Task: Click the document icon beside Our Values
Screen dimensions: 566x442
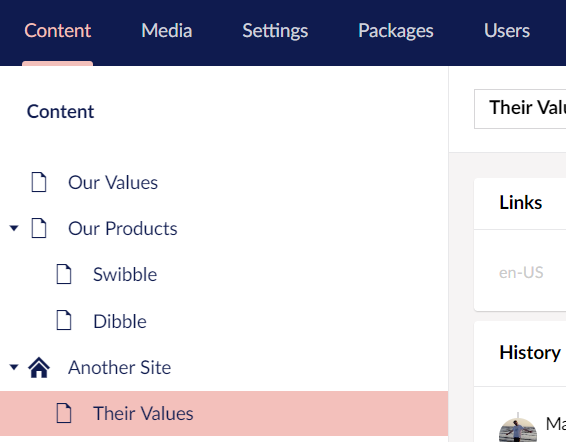Action: (x=39, y=182)
